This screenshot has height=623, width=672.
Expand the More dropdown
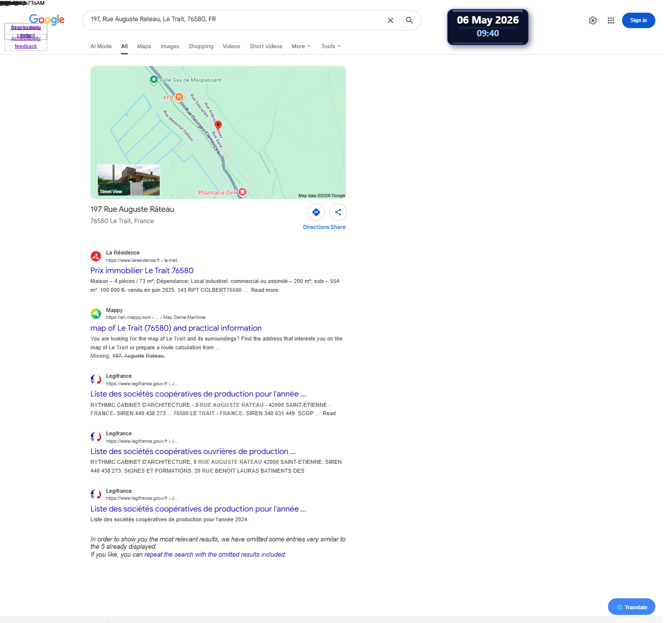[301, 46]
